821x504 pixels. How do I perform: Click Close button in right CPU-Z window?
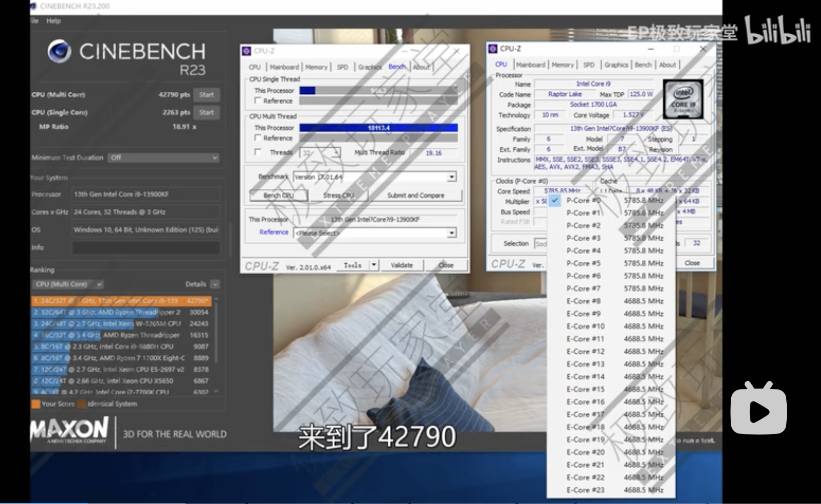click(x=692, y=263)
